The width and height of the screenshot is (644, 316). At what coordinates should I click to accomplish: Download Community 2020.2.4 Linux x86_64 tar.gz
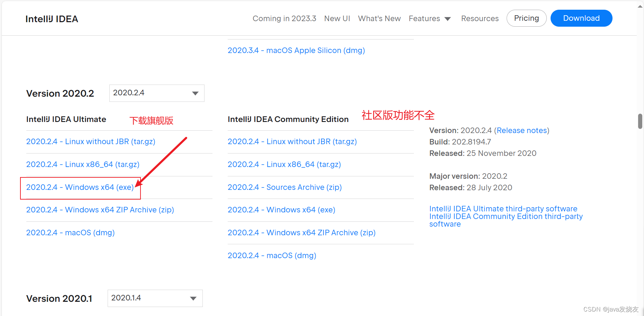284,164
